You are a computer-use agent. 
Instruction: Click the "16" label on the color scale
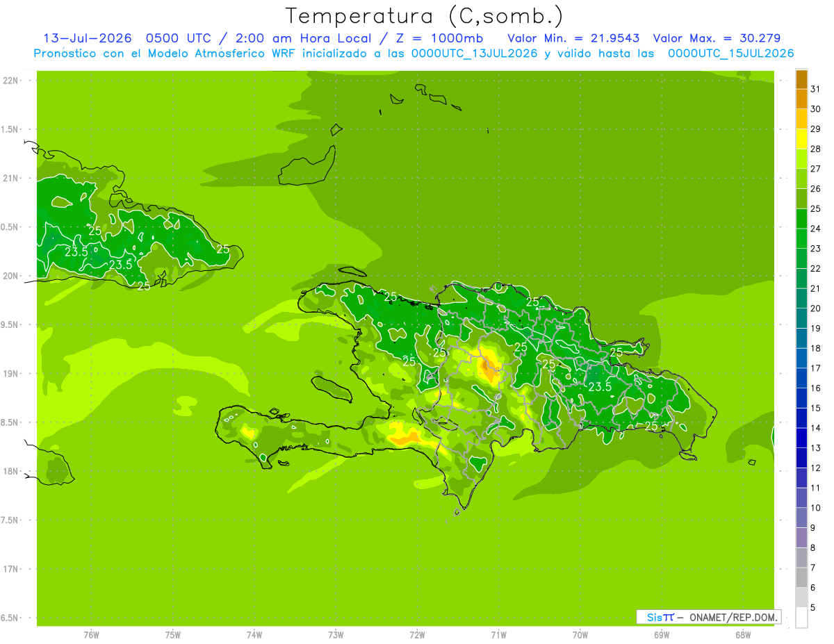click(x=815, y=388)
